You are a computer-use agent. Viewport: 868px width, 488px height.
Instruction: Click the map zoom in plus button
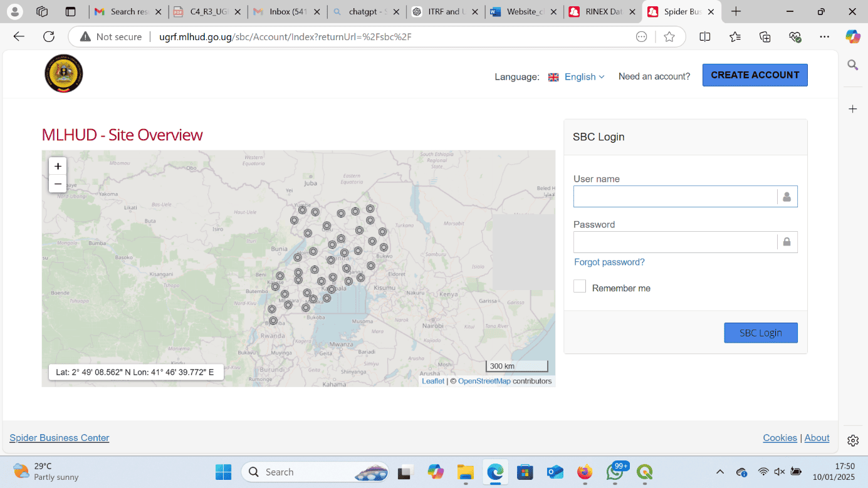(x=58, y=166)
